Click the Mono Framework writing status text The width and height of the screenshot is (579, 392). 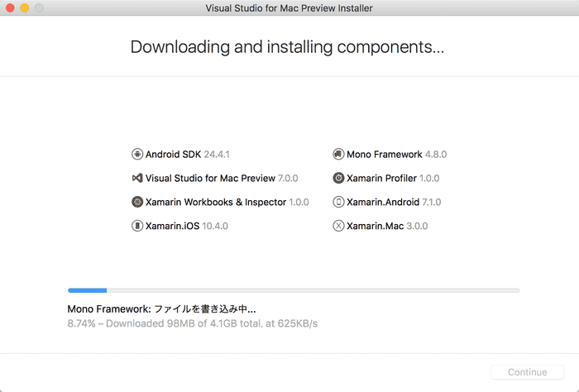point(161,308)
